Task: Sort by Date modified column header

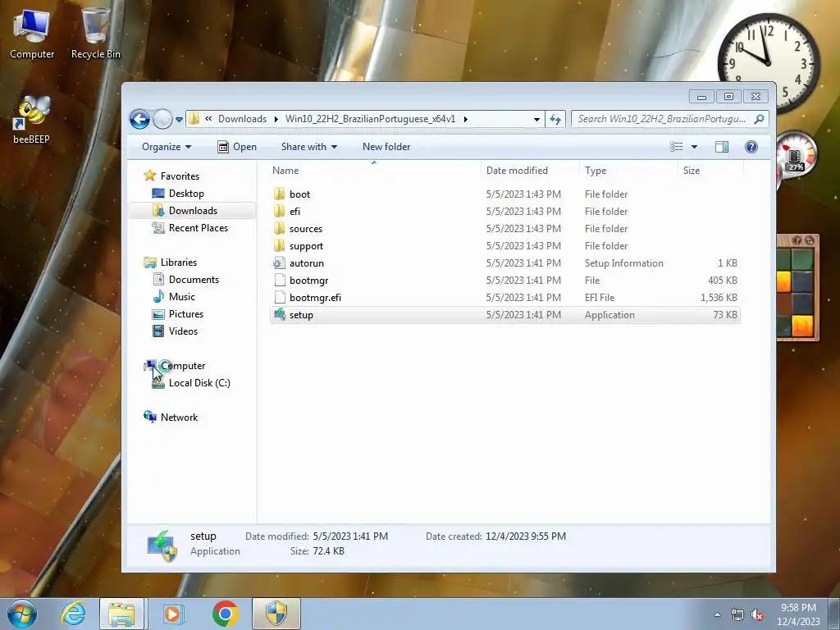Action: coord(530,171)
